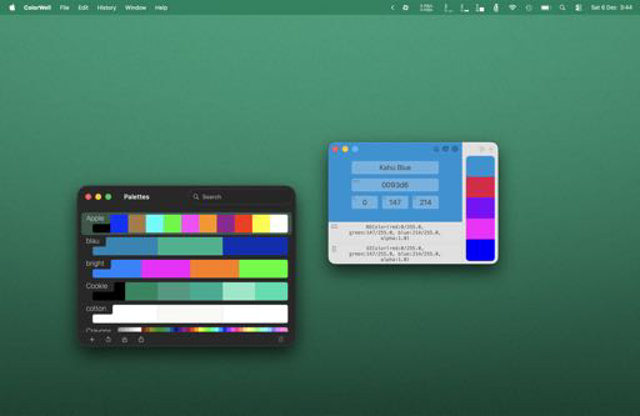
Task: Select the magenta swatch in history sidebar
Action: [480, 229]
